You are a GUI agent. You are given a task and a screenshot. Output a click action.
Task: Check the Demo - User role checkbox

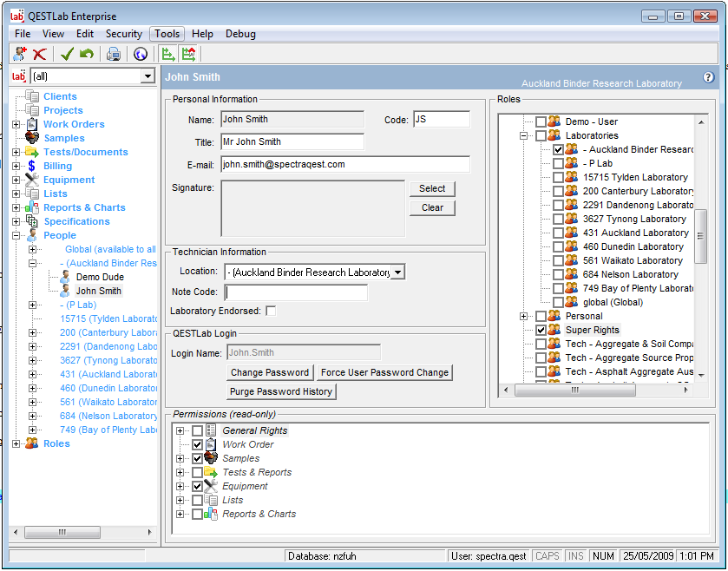coord(541,121)
